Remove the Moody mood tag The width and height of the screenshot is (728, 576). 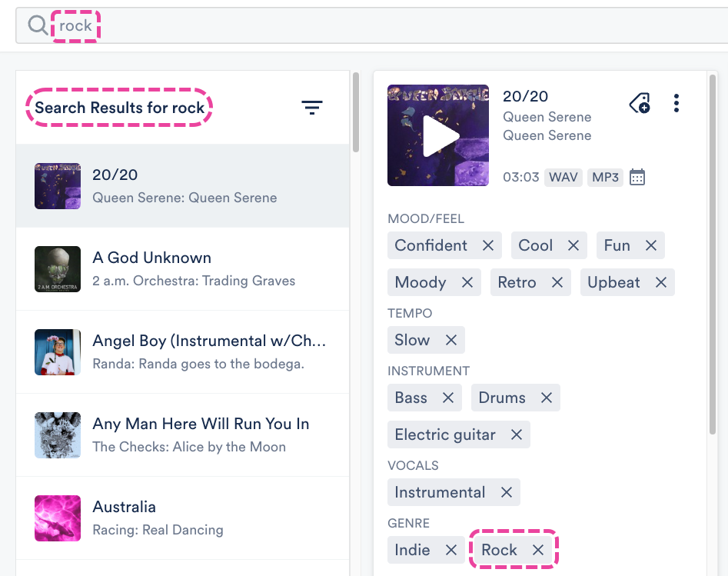pyautogui.click(x=467, y=282)
